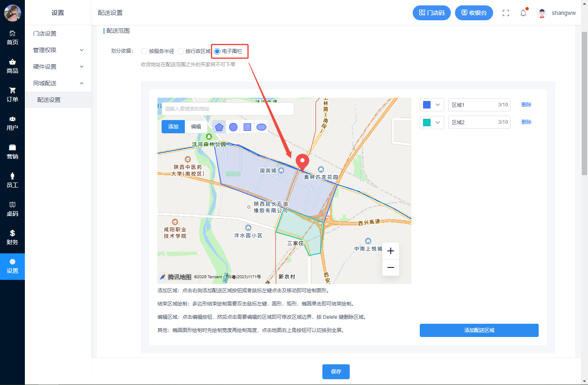Choose 按行政区域 radio option
Screen dimensions: 588x385
181,51
